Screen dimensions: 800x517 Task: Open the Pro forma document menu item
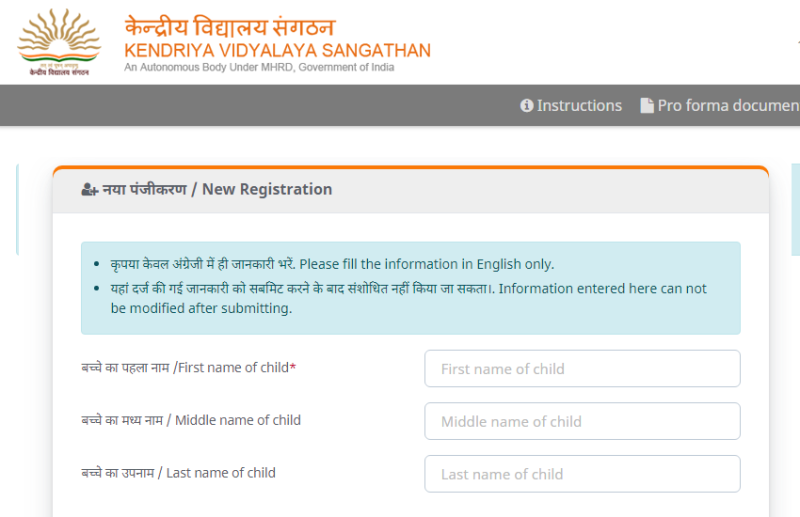(x=727, y=106)
